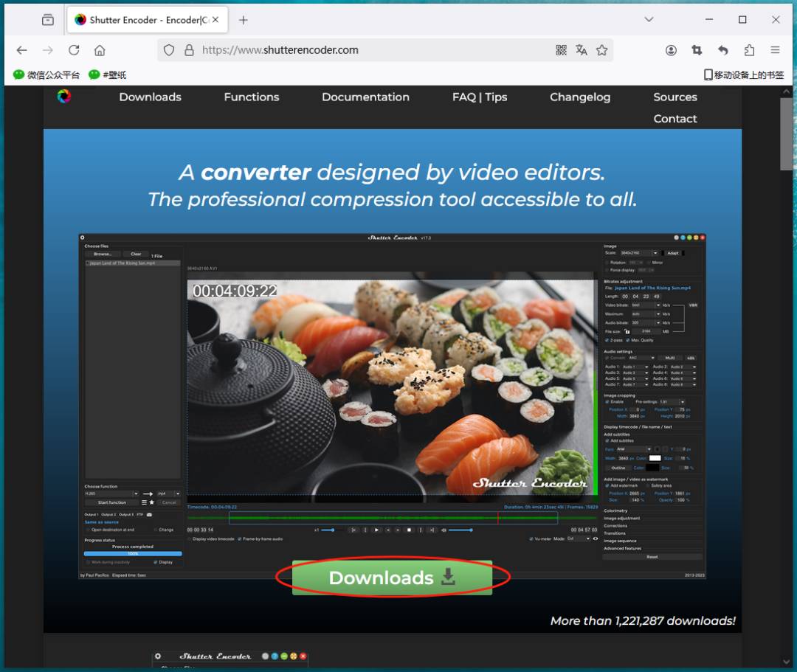Click the page vertical scrollbar thumb

(x=786, y=134)
